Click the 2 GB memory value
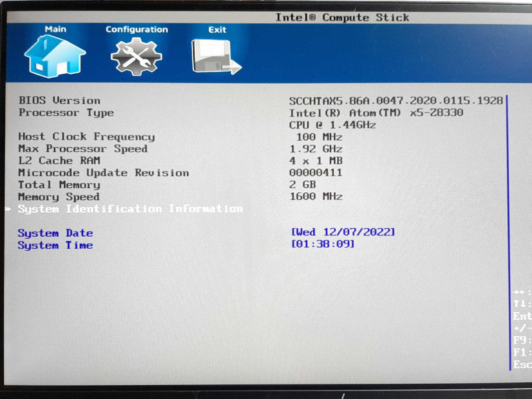The width and height of the screenshot is (532, 399). pyautogui.click(x=303, y=185)
